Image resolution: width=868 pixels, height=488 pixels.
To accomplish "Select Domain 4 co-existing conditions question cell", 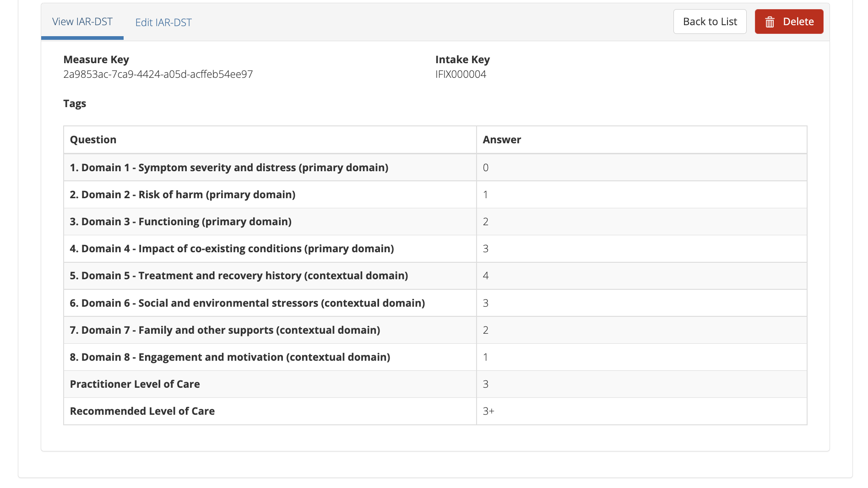I will tap(270, 249).
